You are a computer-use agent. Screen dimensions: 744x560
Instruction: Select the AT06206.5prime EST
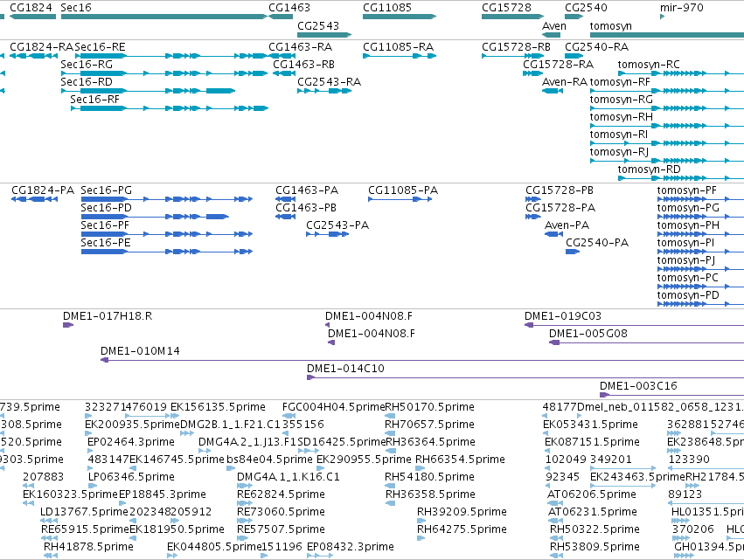pyautogui.click(x=555, y=503)
